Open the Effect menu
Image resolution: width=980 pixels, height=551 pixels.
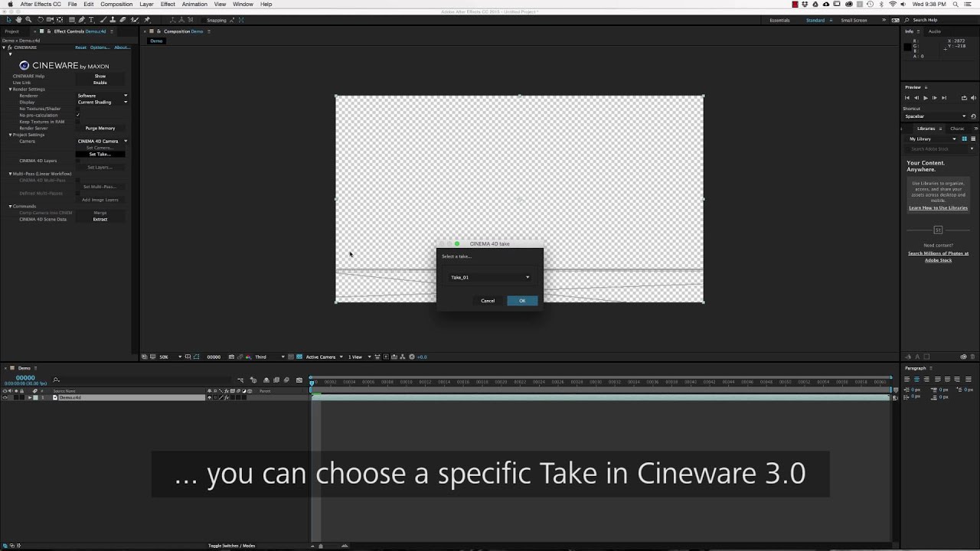tap(168, 5)
